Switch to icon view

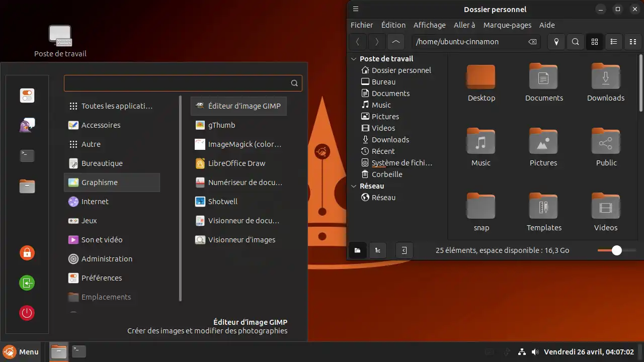pyautogui.click(x=595, y=42)
